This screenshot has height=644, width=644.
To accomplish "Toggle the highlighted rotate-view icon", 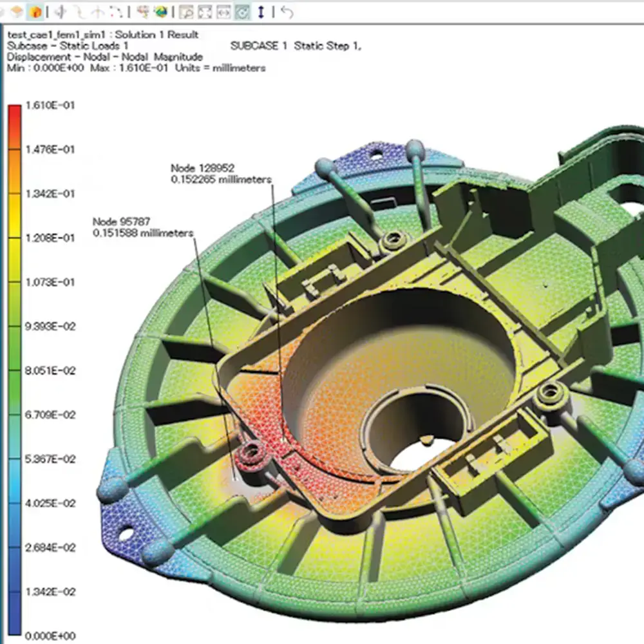I will tap(242, 12).
